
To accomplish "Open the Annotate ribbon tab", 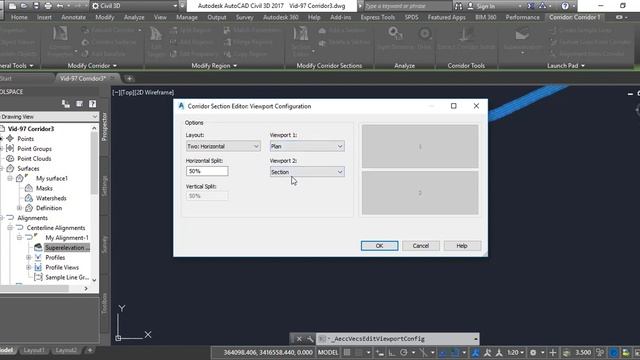I will click(x=73, y=17).
